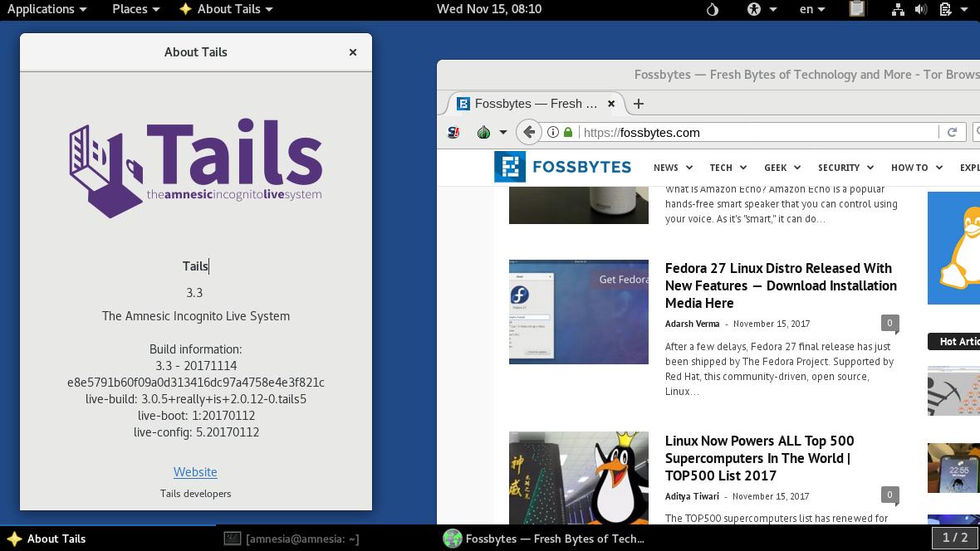The height and width of the screenshot is (551, 980).
Task: Click the Tux penguin sidebar banner
Action: (953, 248)
